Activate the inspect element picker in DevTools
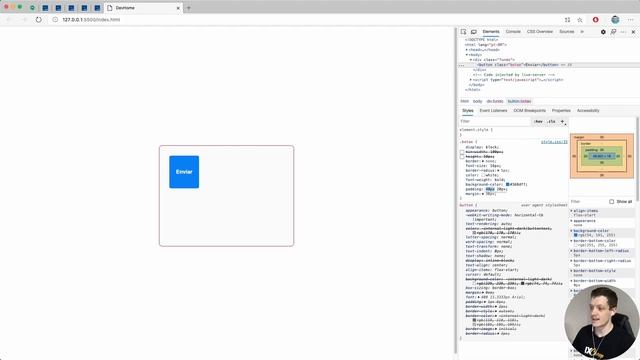 point(463,32)
